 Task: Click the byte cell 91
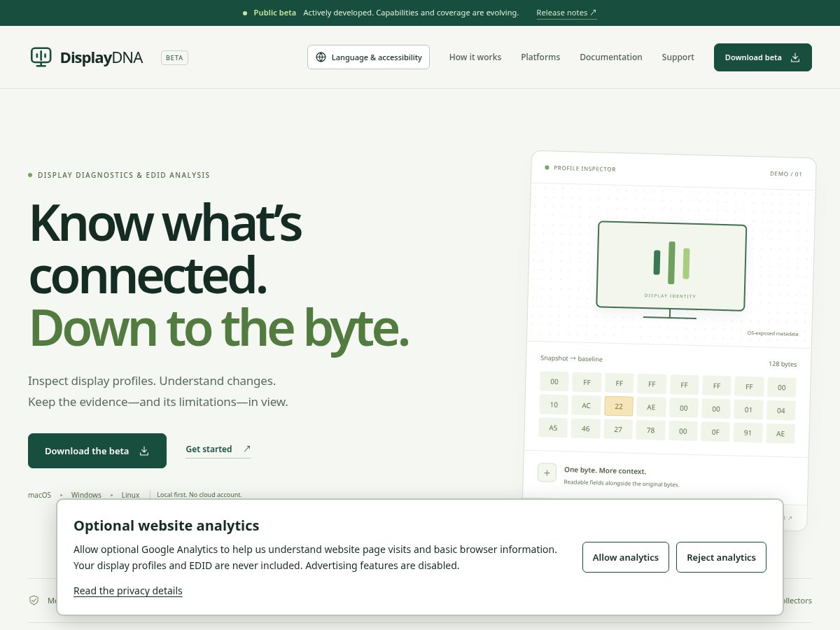click(x=748, y=433)
